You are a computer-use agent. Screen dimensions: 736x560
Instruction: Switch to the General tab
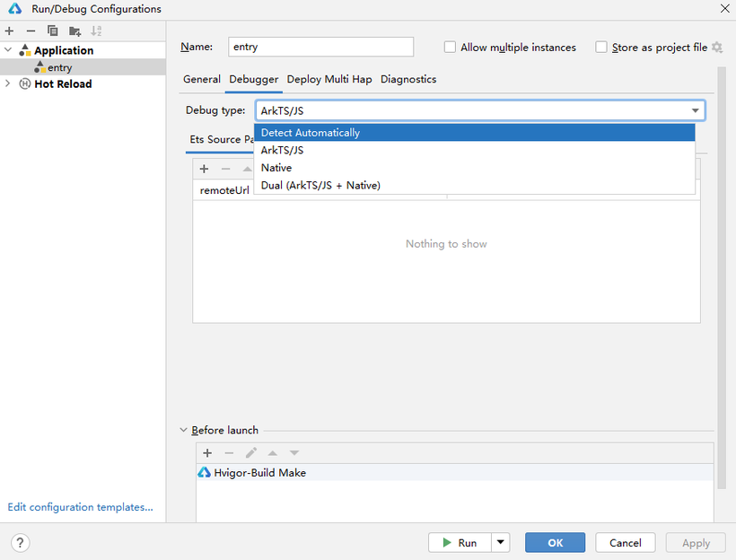click(x=202, y=79)
